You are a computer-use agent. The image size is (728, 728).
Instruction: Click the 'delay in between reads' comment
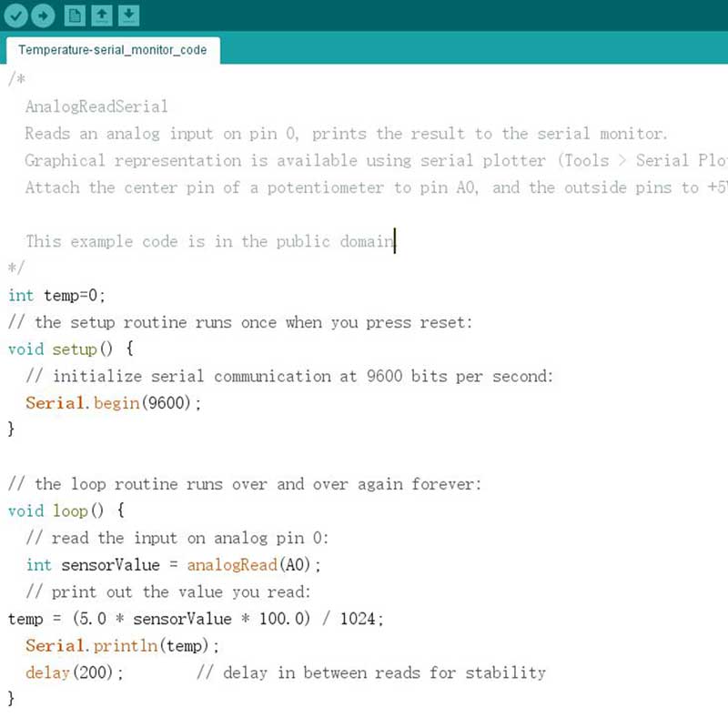point(371,673)
